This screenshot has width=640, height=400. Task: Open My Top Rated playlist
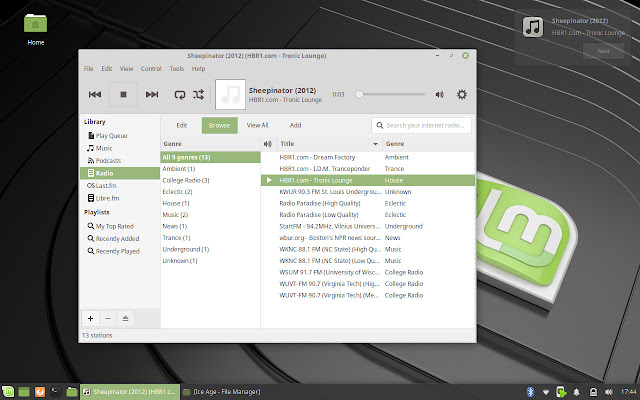tap(120, 226)
